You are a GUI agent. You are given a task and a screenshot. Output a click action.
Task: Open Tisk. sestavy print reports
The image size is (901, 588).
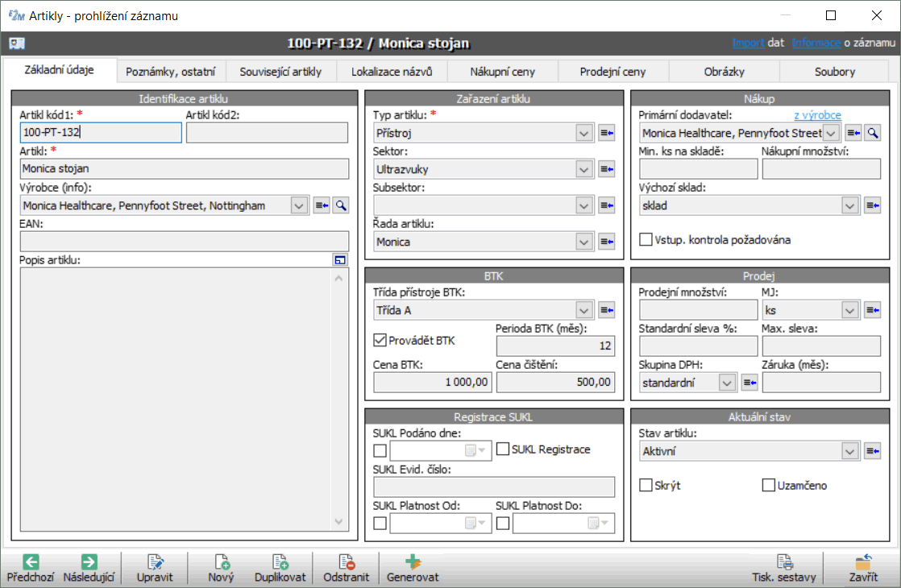tap(784, 569)
